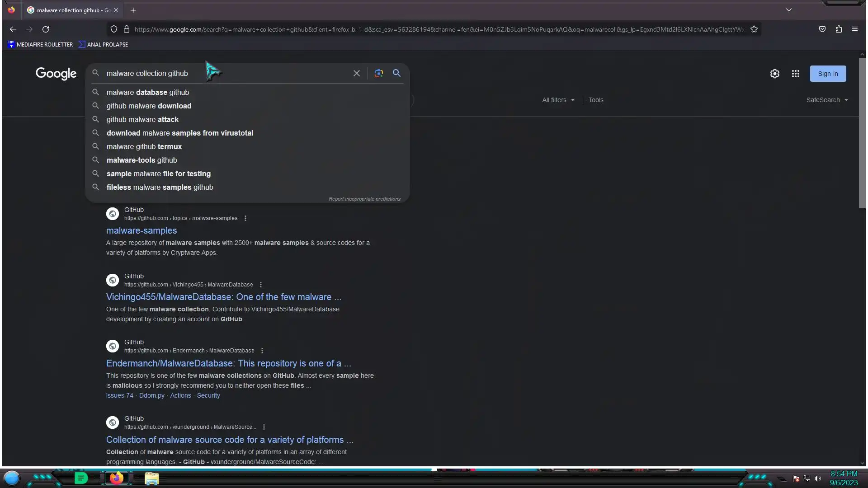Open Firefox hamburger application menu
Screen dimensions: 868x488
855,29
